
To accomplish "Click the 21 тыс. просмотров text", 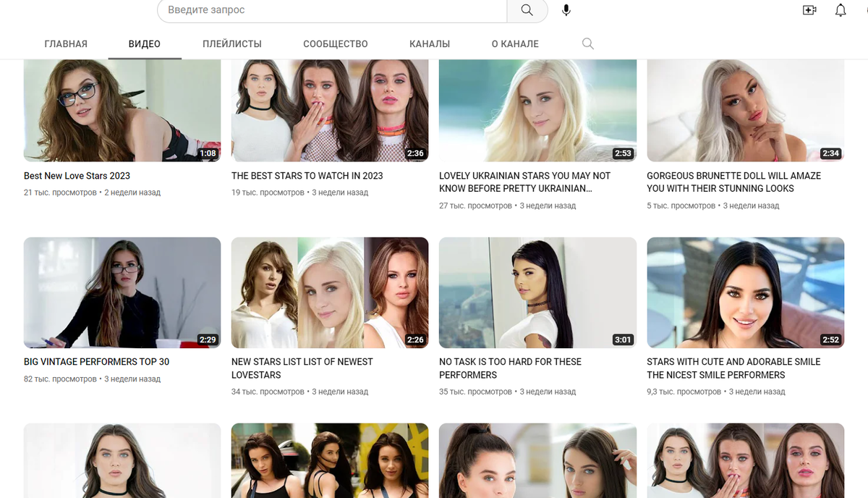I will click(x=60, y=193).
